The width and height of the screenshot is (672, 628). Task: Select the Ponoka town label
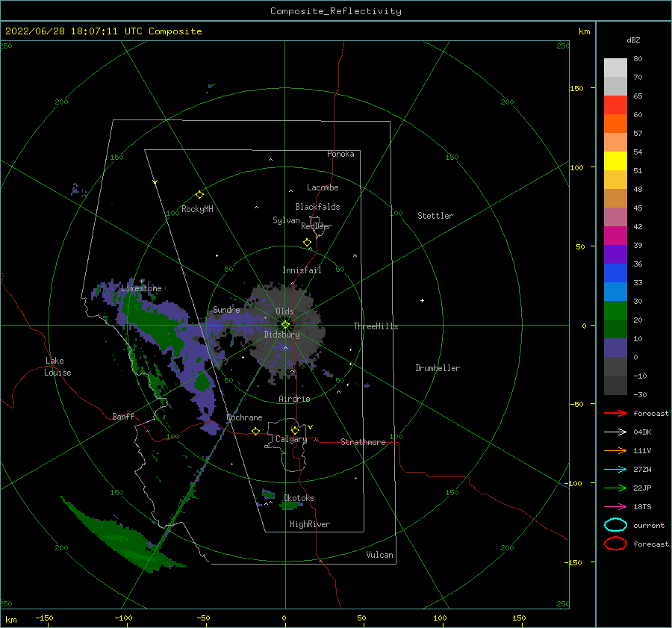tap(340, 154)
